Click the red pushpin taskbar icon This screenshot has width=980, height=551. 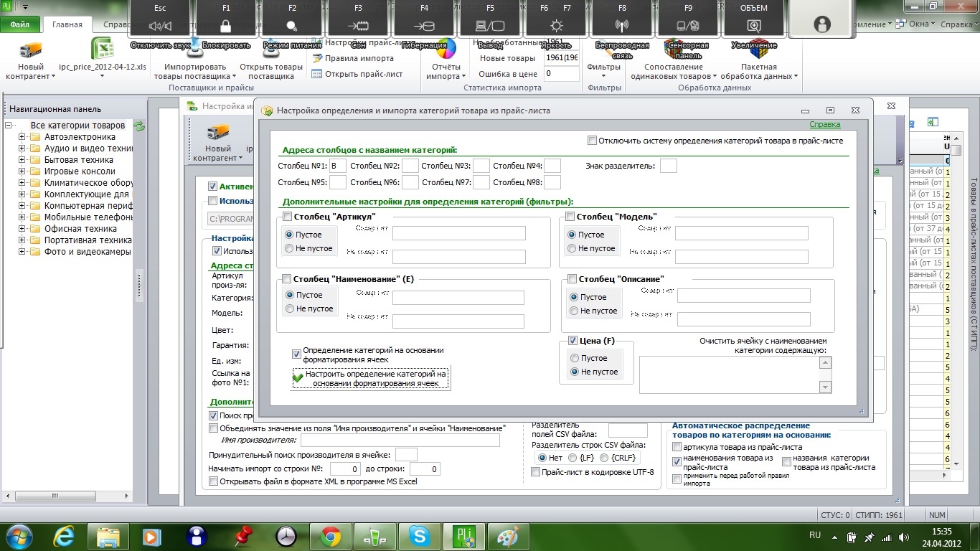pos(242,536)
